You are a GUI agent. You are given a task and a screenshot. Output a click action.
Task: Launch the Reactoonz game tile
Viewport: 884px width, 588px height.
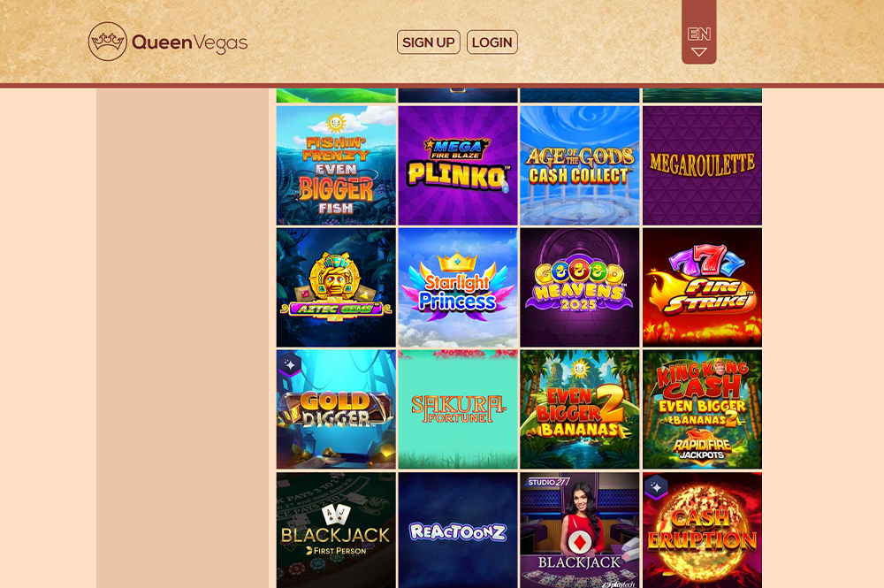pos(458,530)
